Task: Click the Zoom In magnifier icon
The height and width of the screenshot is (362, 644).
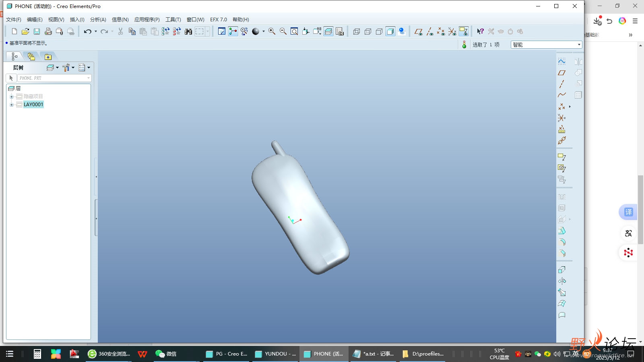Action: click(272, 31)
